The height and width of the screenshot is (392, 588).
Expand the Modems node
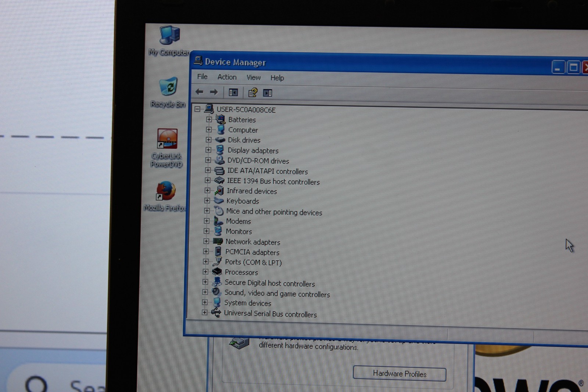click(x=207, y=221)
